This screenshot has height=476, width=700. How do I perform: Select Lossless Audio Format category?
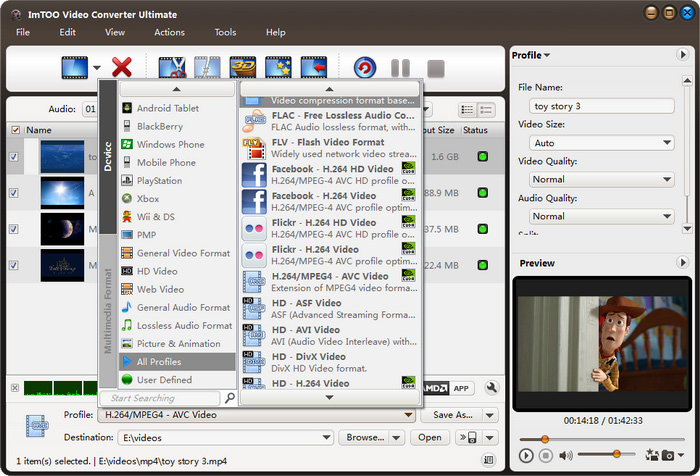pos(177,326)
